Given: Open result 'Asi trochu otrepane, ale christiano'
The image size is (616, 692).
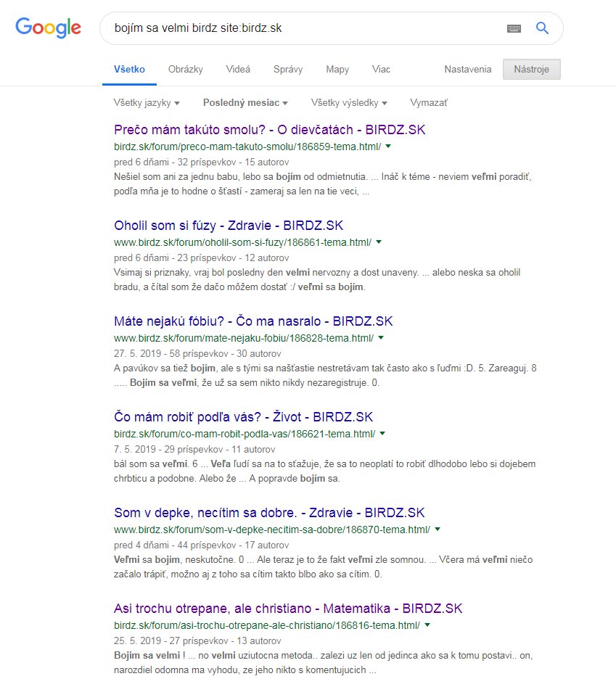Looking at the screenshot, I should click(288, 609).
